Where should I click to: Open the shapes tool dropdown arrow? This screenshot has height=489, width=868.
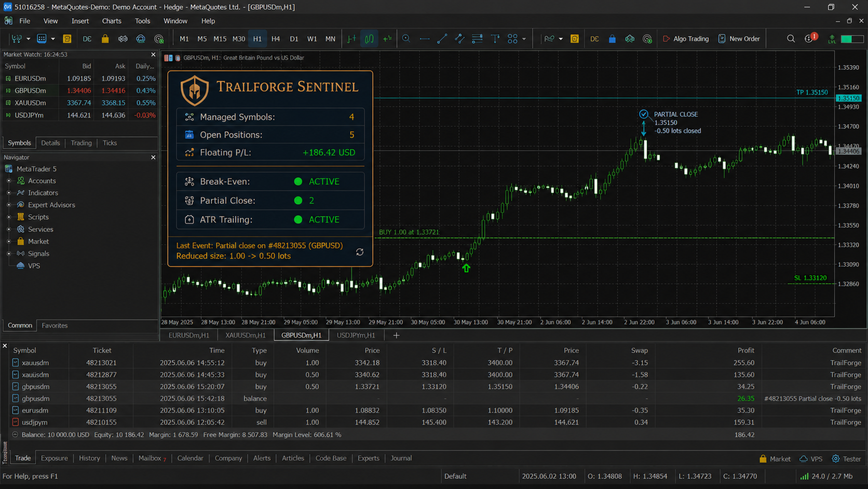(x=524, y=39)
